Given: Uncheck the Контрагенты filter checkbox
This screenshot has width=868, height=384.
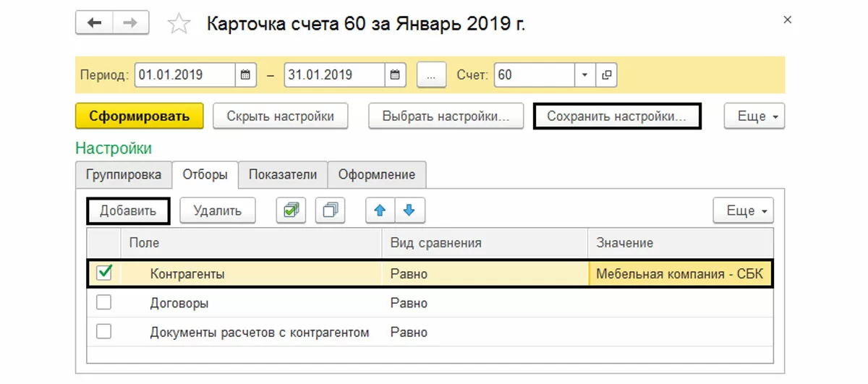Looking at the screenshot, I should coord(104,273).
